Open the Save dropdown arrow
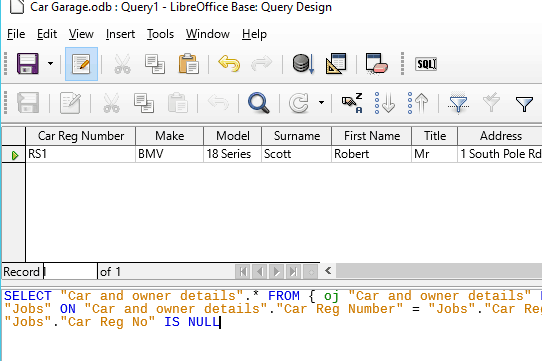 [x=50, y=64]
